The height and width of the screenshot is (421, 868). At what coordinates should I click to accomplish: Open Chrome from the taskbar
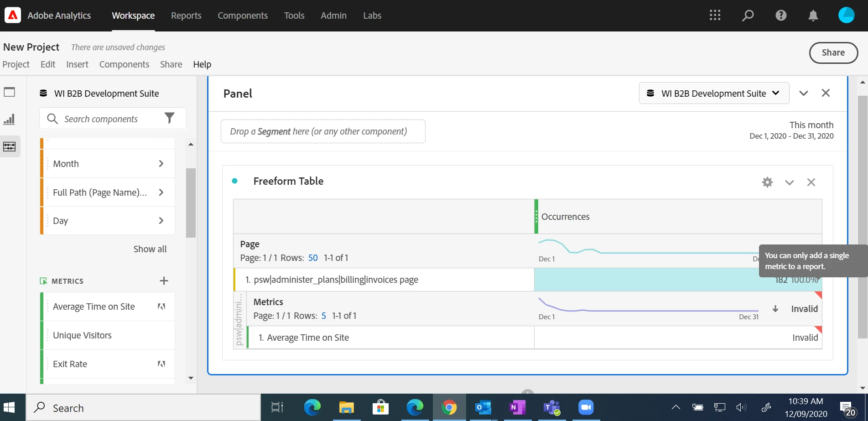(449, 407)
